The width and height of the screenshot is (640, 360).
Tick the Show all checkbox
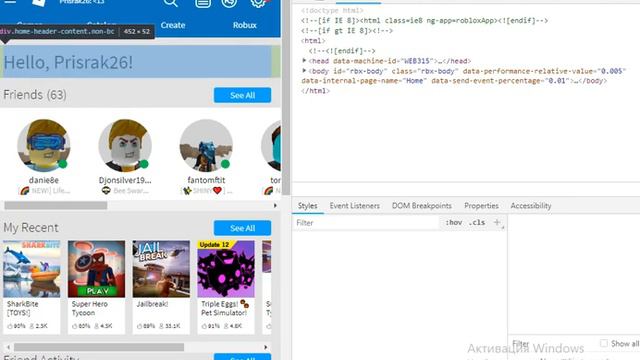(x=604, y=344)
